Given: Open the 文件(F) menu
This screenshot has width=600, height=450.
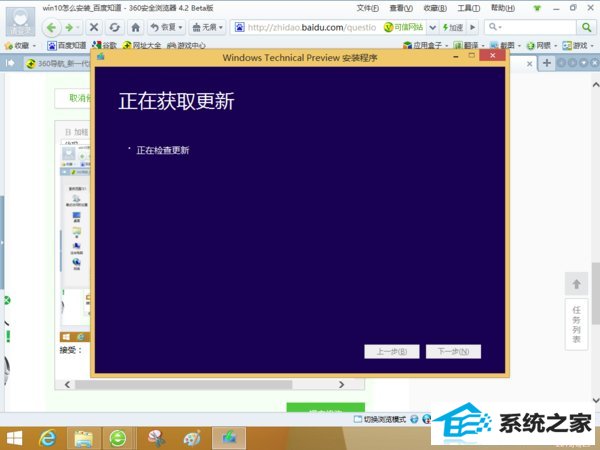Looking at the screenshot, I should 368,8.
